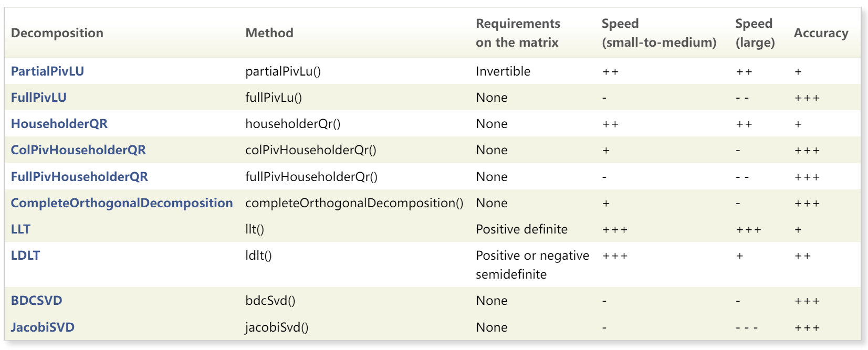Click the Speed (large) column header

coord(755,33)
